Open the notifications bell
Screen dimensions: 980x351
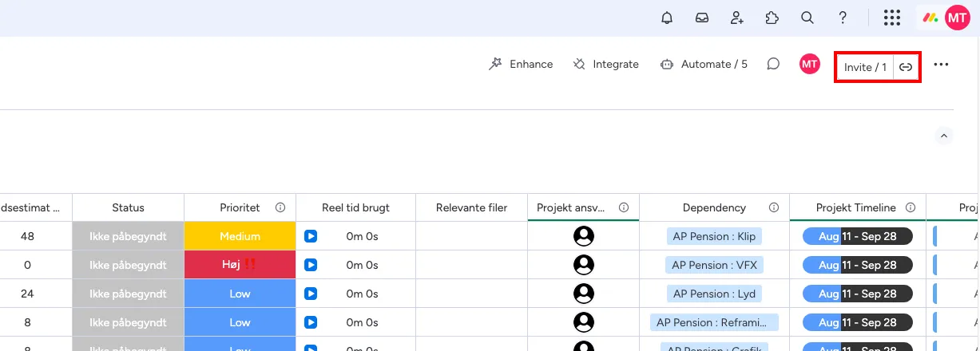[x=667, y=18]
